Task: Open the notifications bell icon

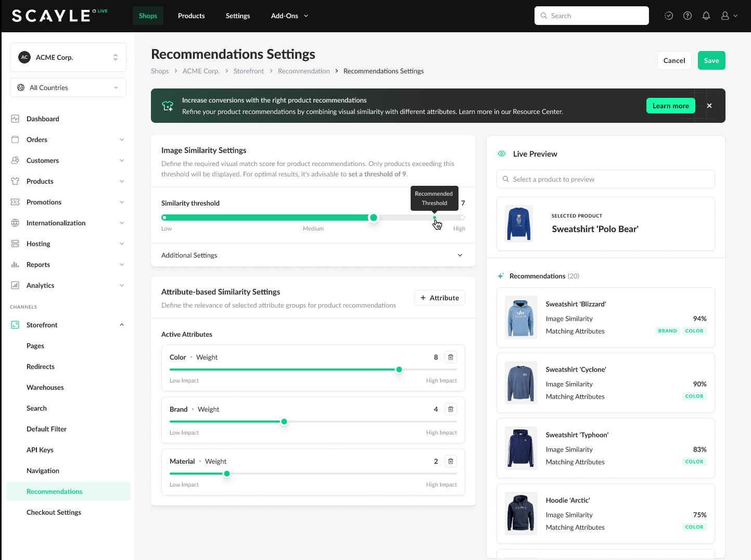Action: coord(706,16)
